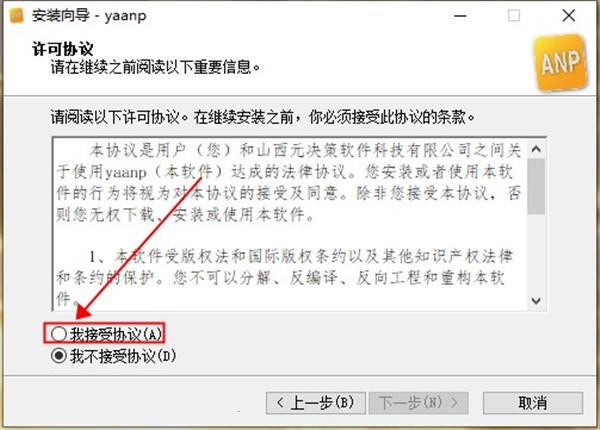Minimize the installer window
Image resolution: width=600 pixels, height=430 pixels.
pos(460,16)
